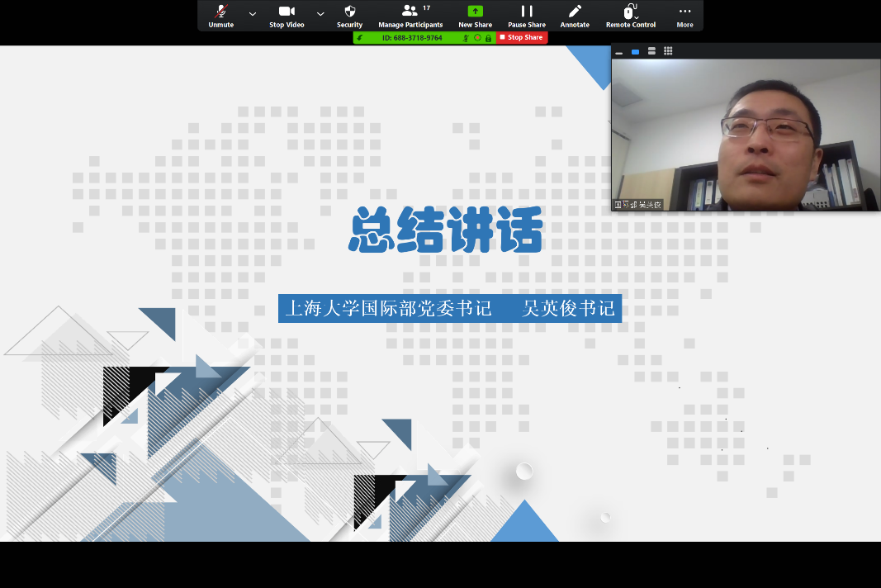This screenshot has height=588, width=881.
Task: Switch video panel to single-speaker view
Action: (635, 51)
